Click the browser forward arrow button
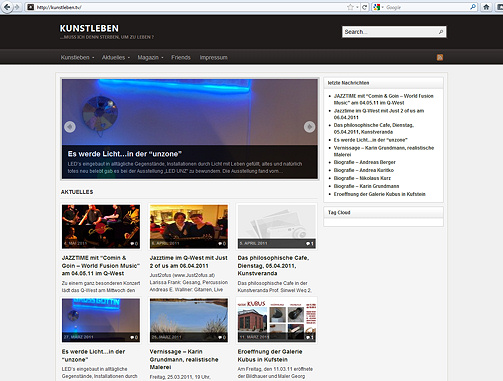Viewport: 503px width, 381px height. (x=17, y=7)
